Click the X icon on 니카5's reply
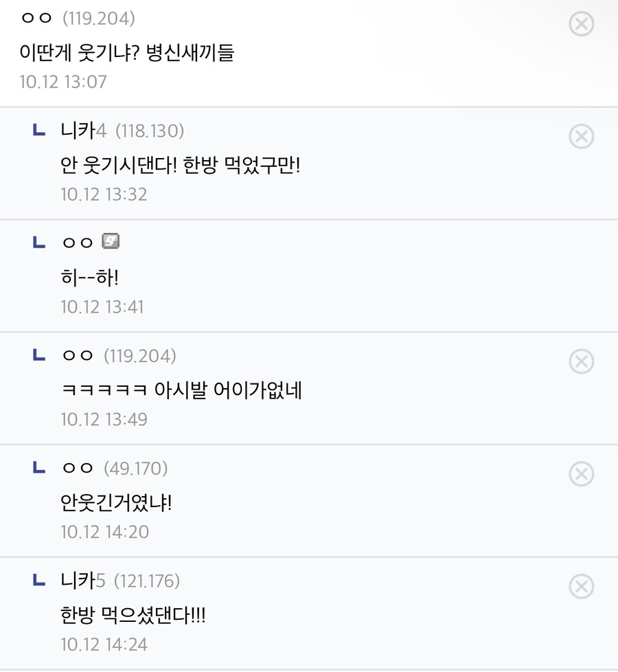618x672 pixels. [x=581, y=587]
